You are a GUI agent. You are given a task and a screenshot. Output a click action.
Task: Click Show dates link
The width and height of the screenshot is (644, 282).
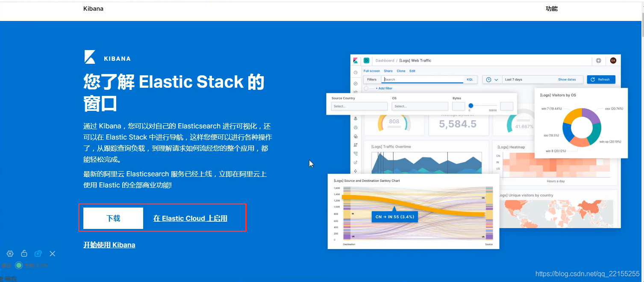(x=567, y=80)
